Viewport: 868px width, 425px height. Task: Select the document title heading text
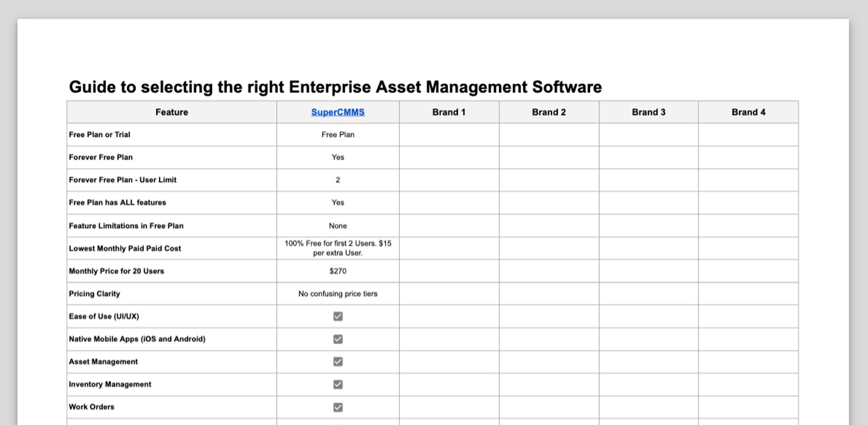tap(335, 87)
